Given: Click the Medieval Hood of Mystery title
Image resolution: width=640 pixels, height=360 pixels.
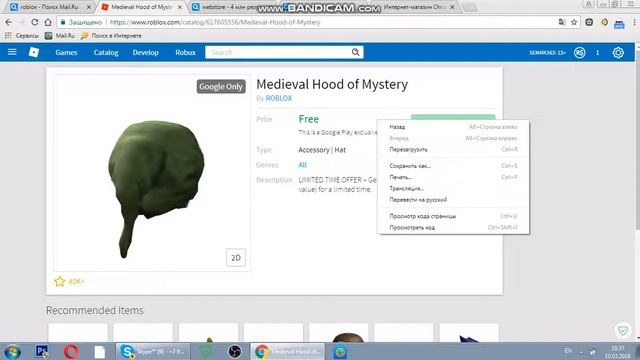Looking at the screenshot, I should pos(332,84).
